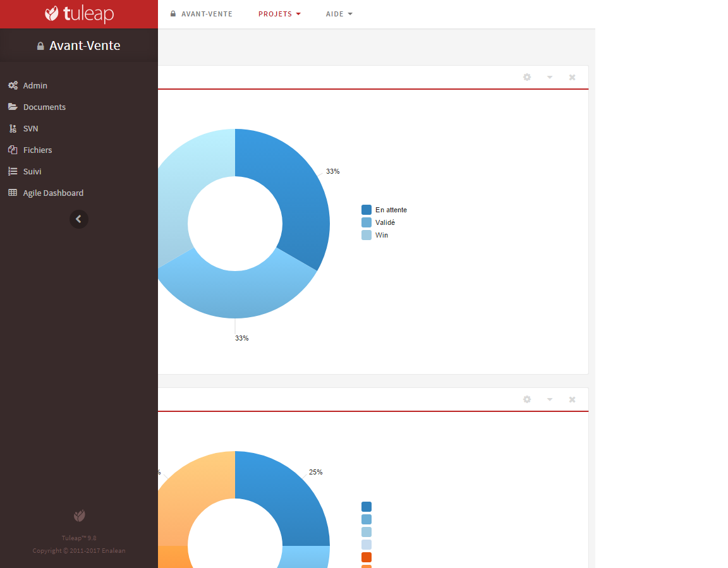The width and height of the screenshot is (728, 568).
Task: Collapse first chart widget with arrow
Action: click(x=550, y=77)
